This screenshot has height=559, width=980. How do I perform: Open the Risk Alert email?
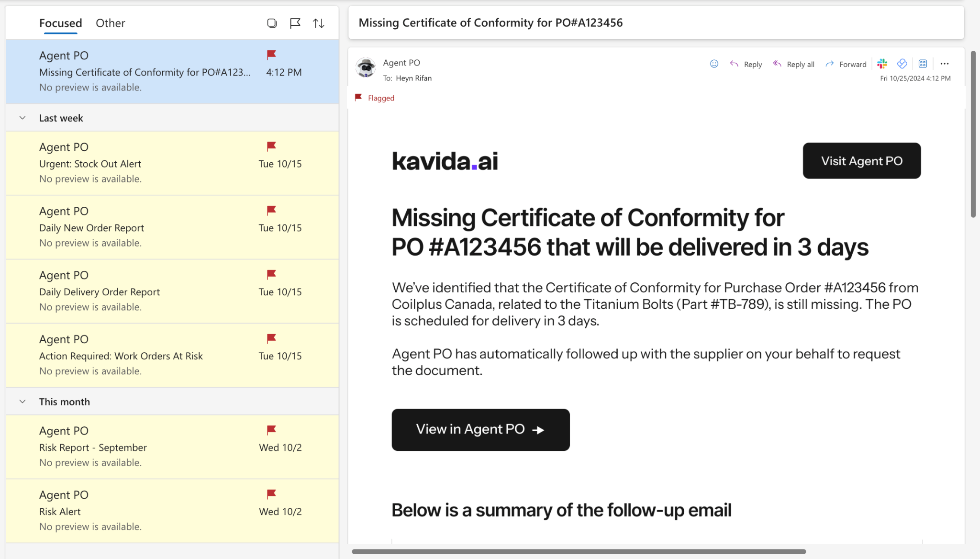tap(172, 511)
